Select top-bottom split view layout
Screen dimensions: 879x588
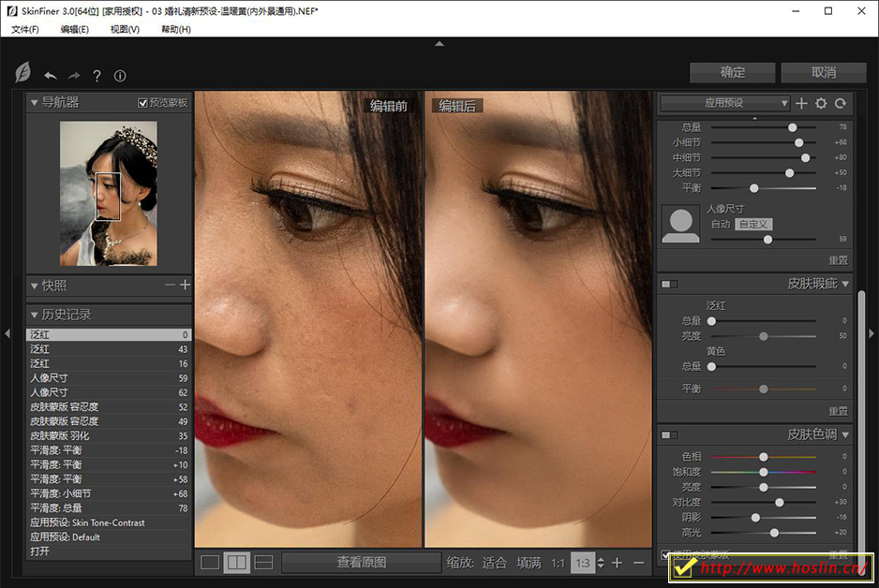[263, 562]
